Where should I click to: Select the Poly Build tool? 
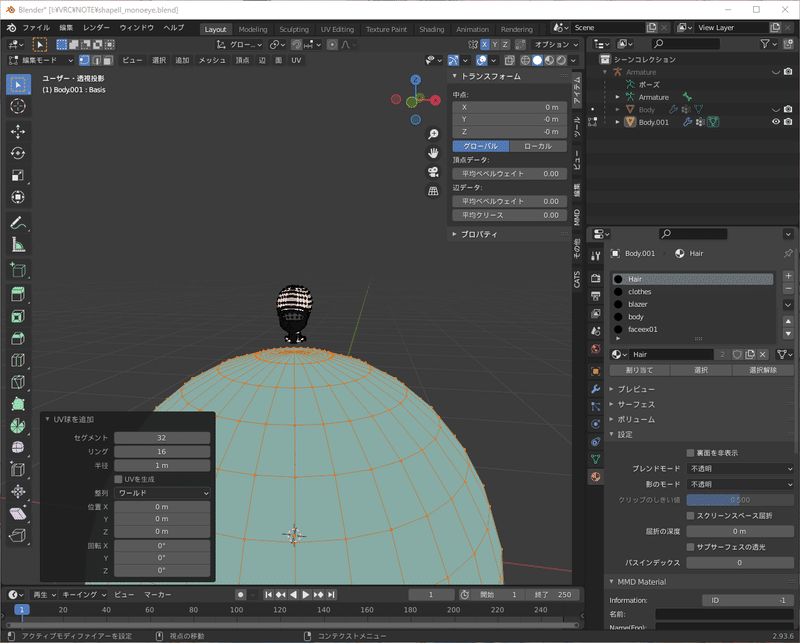[18, 404]
